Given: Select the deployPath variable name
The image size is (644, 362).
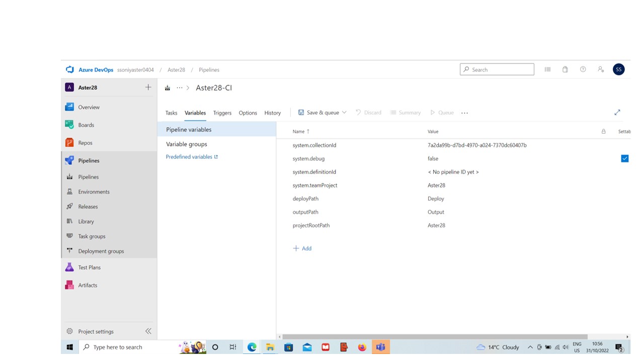Looking at the screenshot, I should tap(305, 199).
